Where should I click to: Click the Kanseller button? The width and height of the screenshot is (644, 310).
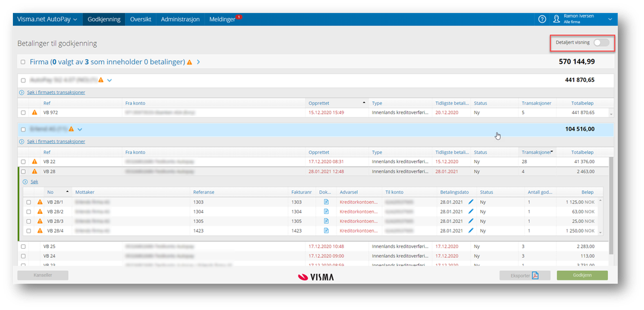(x=43, y=275)
